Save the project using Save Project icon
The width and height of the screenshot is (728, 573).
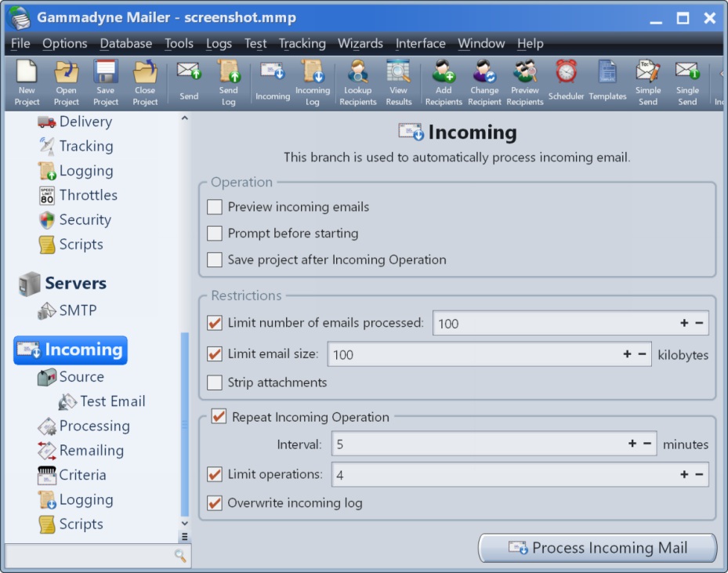[x=105, y=82]
